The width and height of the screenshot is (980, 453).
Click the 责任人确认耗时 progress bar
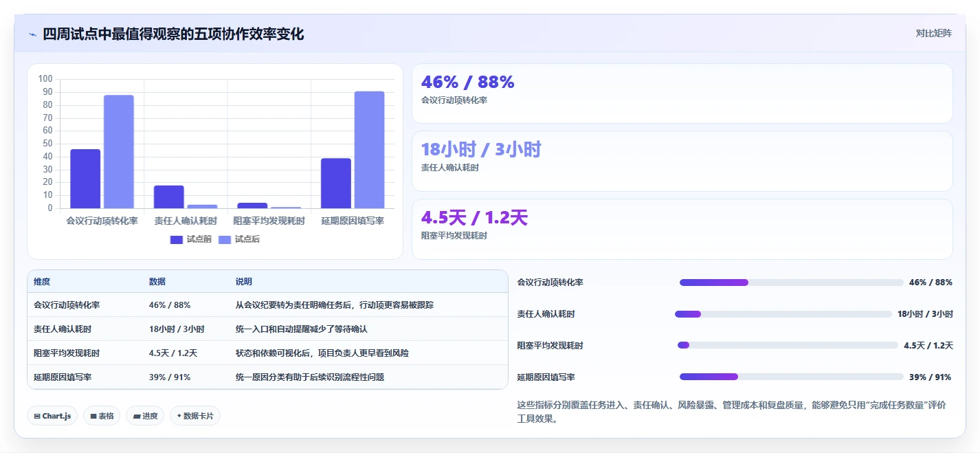coord(783,314)
